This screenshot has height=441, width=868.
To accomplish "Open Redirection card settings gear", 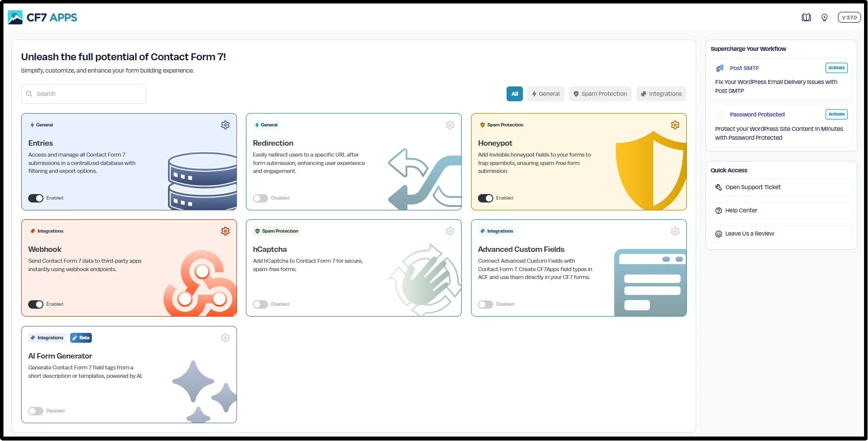I will (x=450, y=125).
